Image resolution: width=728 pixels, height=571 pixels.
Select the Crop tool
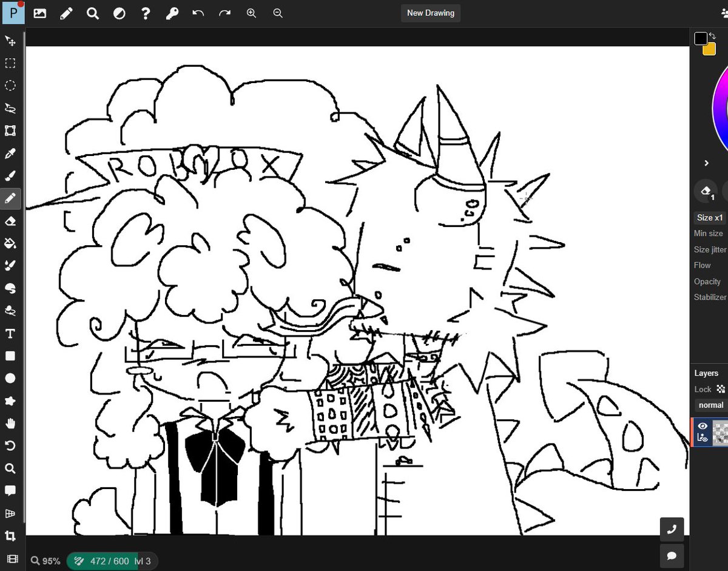pyautogui.click(x=10, y=536)
